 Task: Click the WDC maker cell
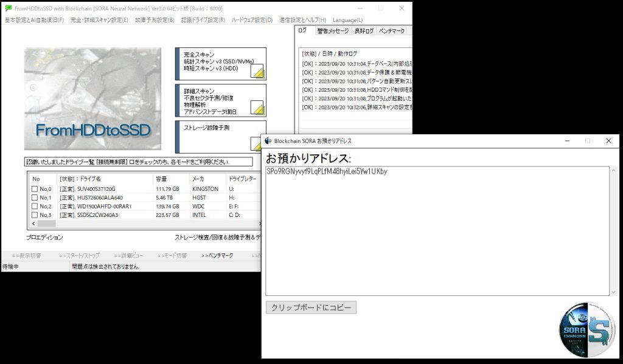coord(198,207)
